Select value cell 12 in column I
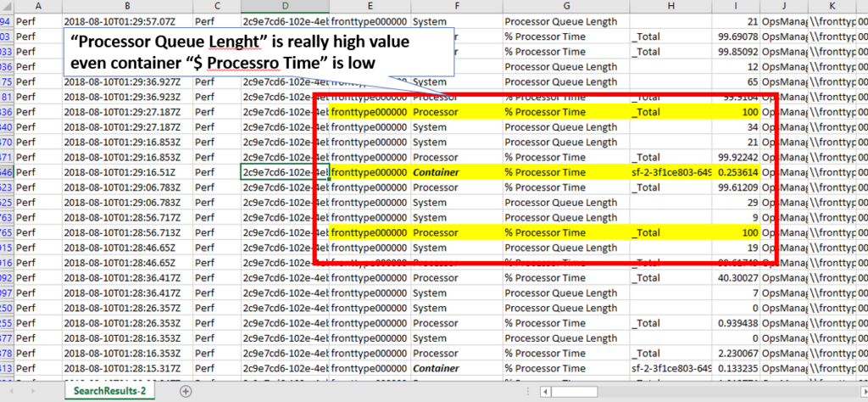Viewport: 868px width, 402px height. coord(736,67)
